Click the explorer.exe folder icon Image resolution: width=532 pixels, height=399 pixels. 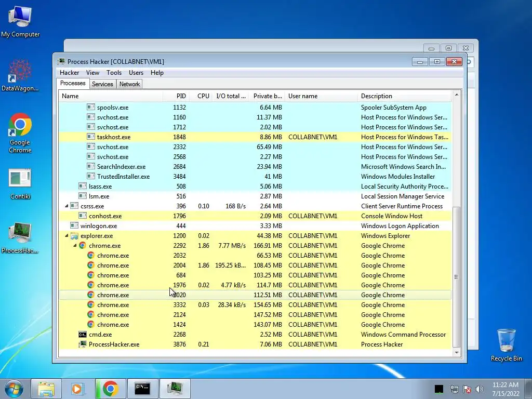click(74, 236)
